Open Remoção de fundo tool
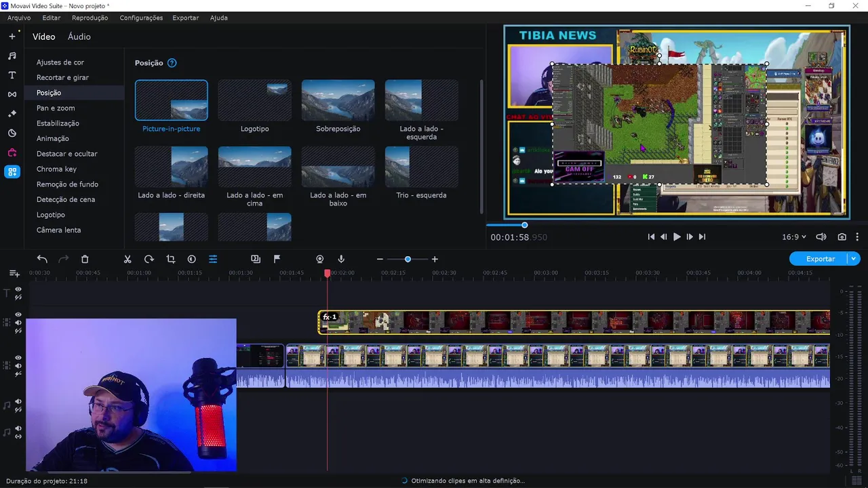 (67, 184)
